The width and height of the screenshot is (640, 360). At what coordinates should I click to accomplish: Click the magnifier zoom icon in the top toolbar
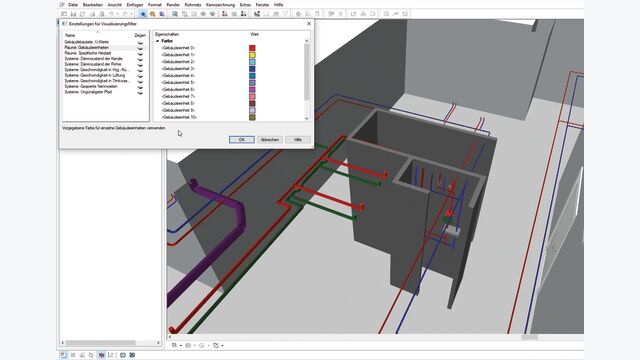point(175,14)
